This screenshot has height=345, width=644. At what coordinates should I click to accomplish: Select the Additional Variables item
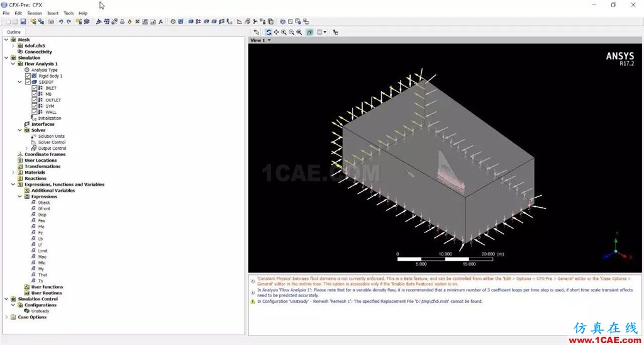coord(53,190)
